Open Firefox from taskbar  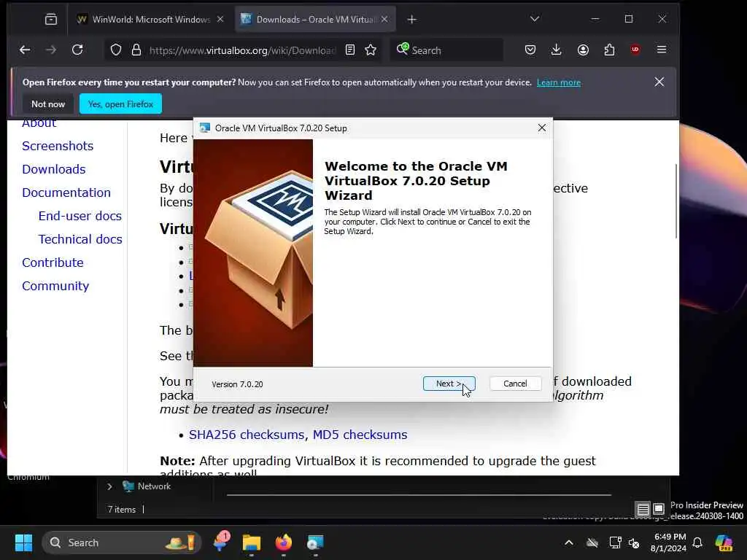point(284,542)
